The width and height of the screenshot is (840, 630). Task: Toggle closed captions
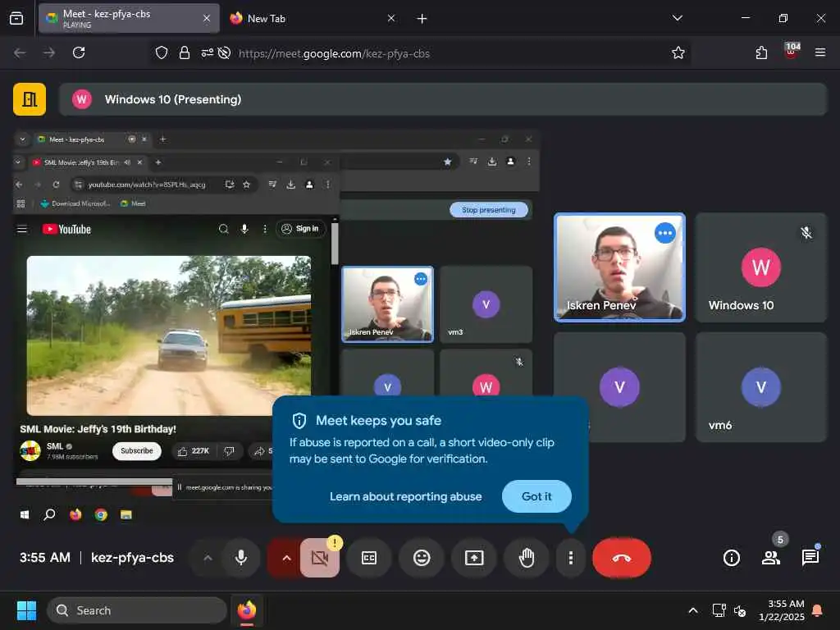369,558
